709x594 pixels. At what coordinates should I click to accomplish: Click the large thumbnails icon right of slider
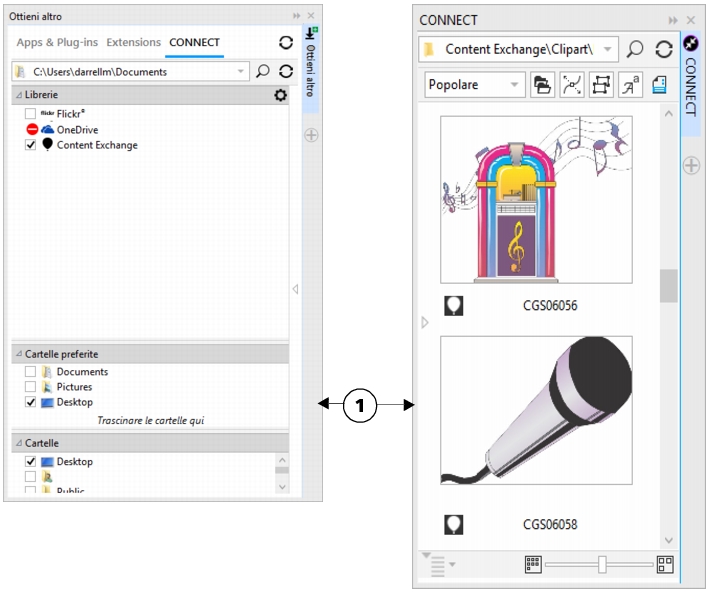(665, 565)
